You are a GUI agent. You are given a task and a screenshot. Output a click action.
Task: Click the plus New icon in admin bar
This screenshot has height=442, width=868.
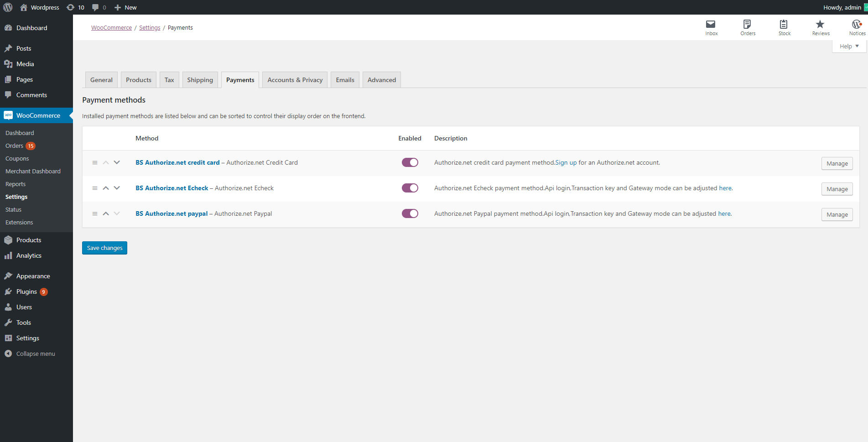[x=118, y=7]
